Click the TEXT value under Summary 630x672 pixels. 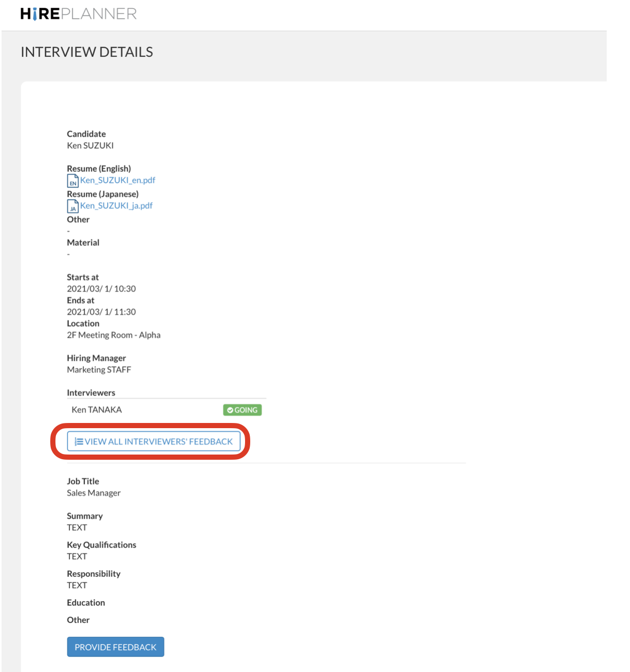point(77,528)
